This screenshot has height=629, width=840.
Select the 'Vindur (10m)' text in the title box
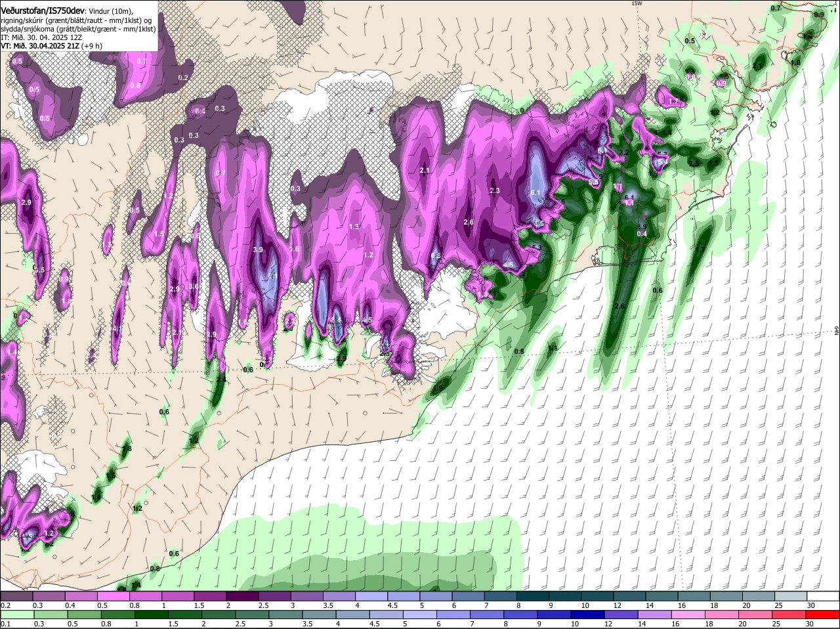110,12
